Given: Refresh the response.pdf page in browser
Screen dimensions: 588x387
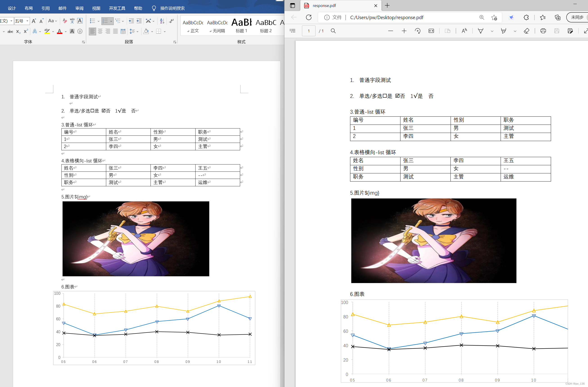Looking at the screenshot, I should (x=309, y=17).
